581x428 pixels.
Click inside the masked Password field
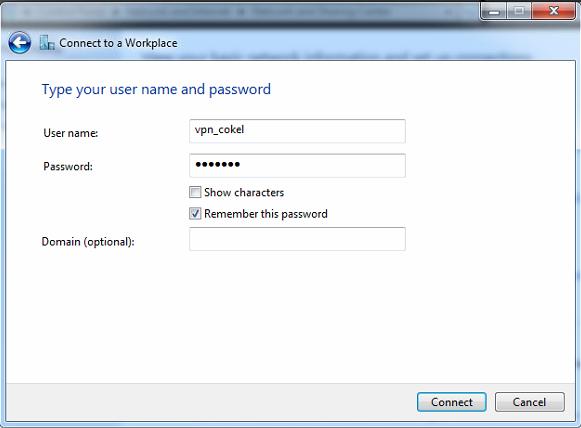click(297, 165)
